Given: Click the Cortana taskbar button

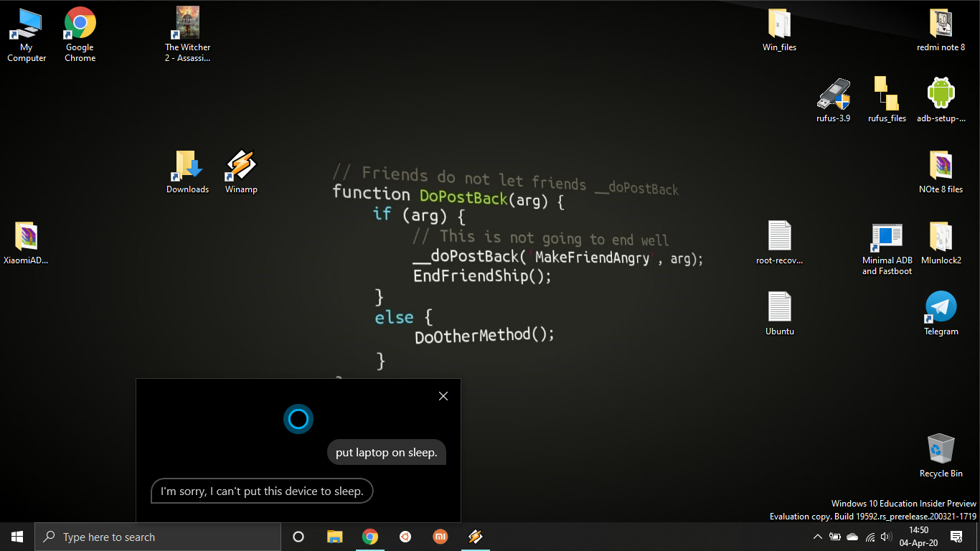Looking at the screenshot, I should [298, 537].
